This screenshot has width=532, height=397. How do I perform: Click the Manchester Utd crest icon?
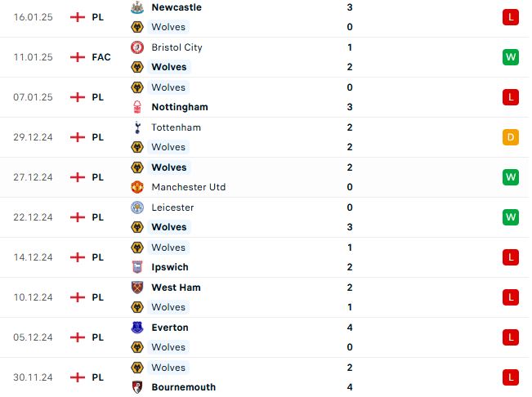tap(137, 187)
